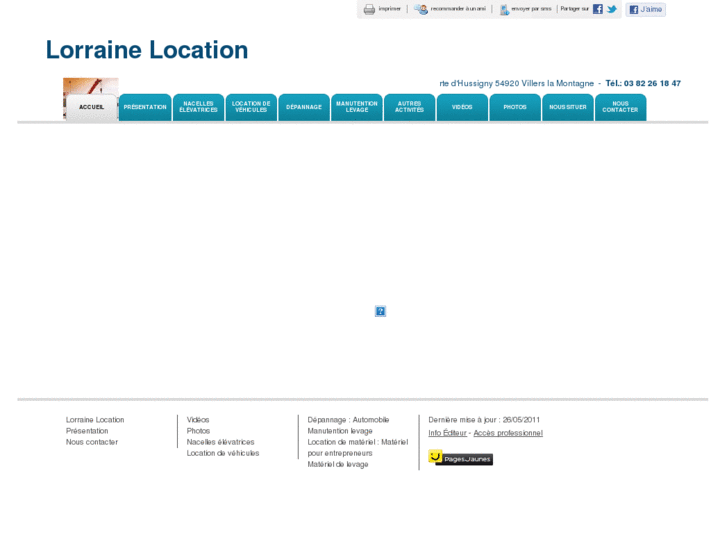Screen dimensions: 727x545
Task: Open footer Nous contacter link
Action: pyautogui.click(x=92, y=442)
